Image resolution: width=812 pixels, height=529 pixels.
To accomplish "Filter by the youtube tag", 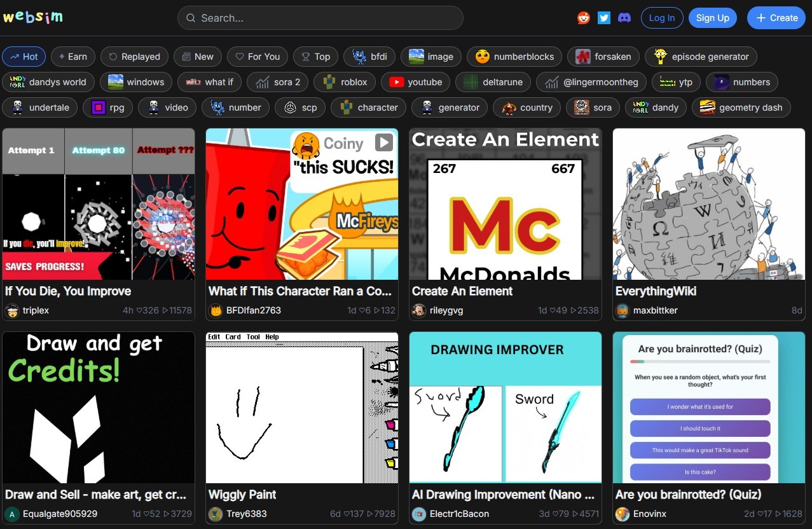I will [416, 82].
